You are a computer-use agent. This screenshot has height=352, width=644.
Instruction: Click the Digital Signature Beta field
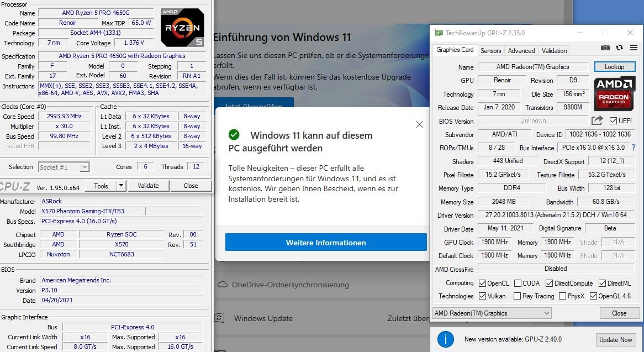[x=610, y=228]
